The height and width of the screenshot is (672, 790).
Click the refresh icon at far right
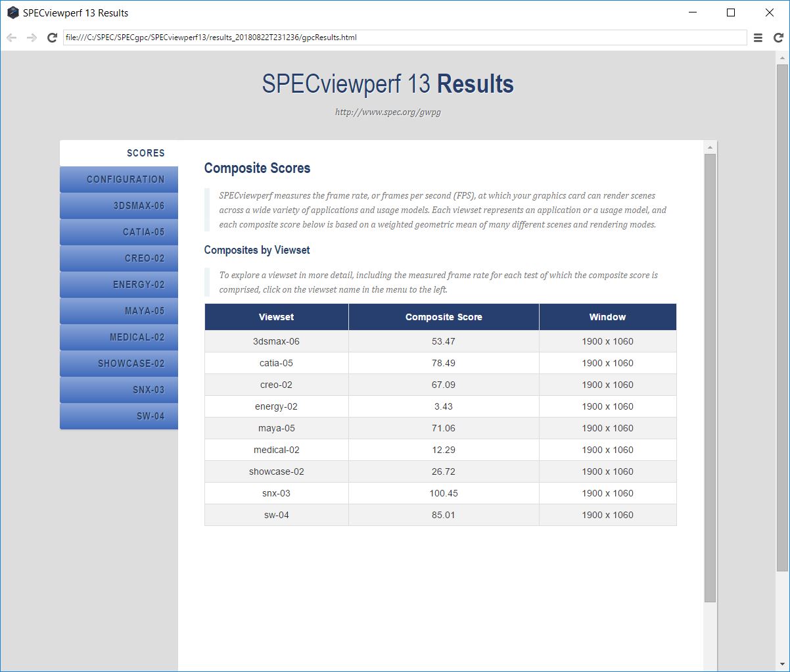coord(778,38)
